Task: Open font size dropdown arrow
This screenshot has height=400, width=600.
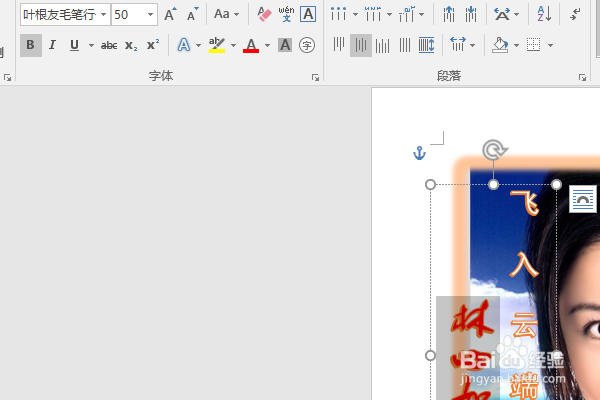Action: (x=150, y=15)
